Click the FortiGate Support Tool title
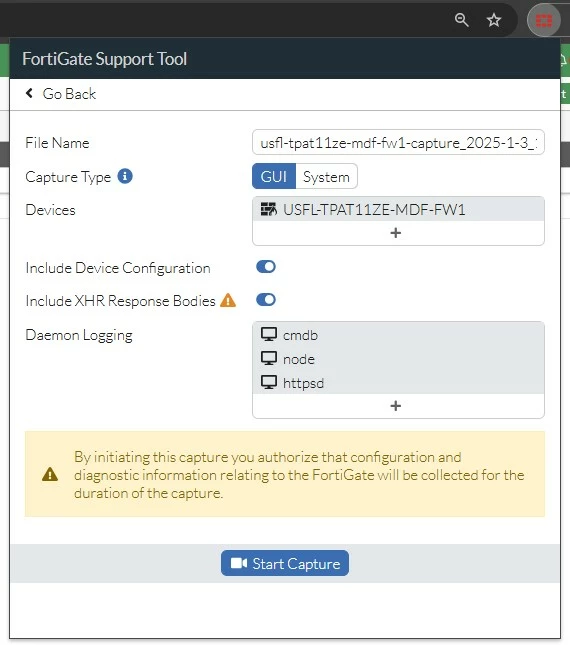Viewport: 570px width, 645px height. [x=104, y=59]
